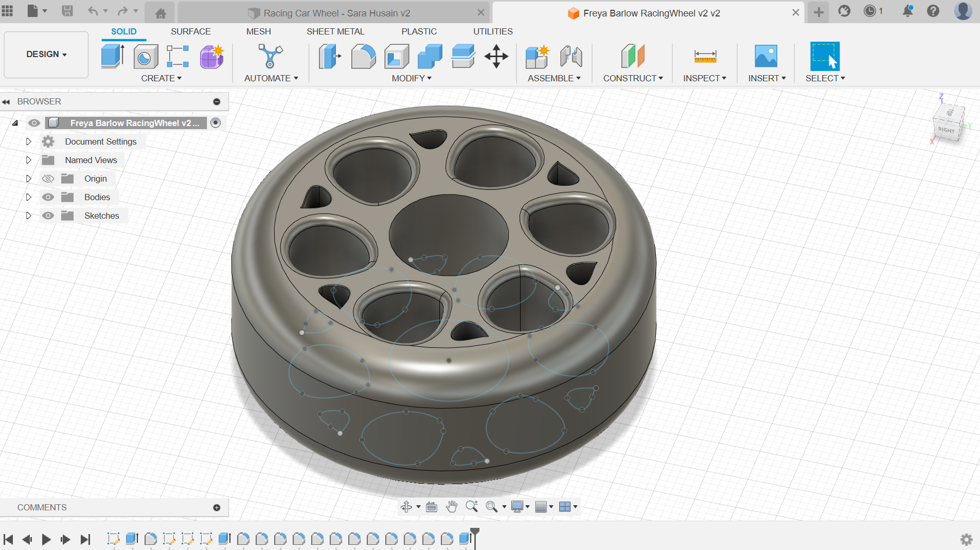980x550 pixels.
Task: Toggle visibility of the root component
Action: (x=34, y=123)
